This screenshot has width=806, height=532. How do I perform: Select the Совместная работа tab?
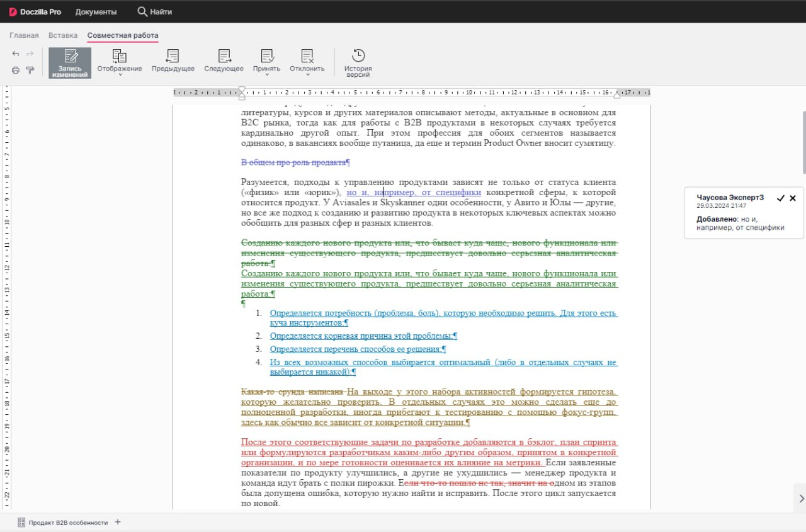tap(123, 35)
